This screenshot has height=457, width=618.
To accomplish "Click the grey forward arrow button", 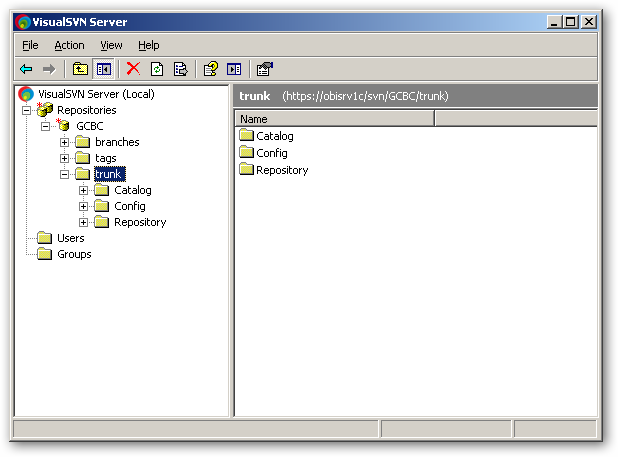I will coord(49,69).
